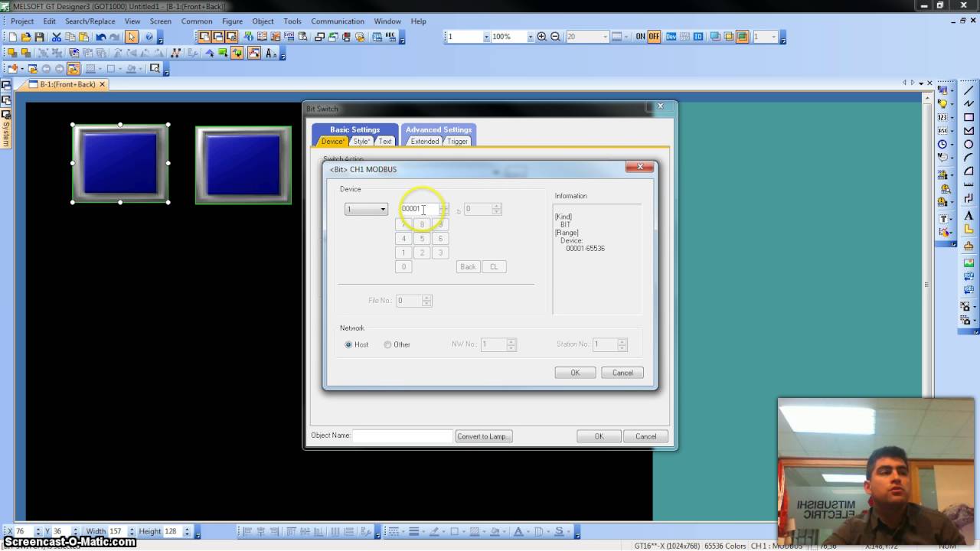The width and height of the screenshot is (980, 551).
Task: Click the device address field showing 00001
Action: (x=419, y=209)
